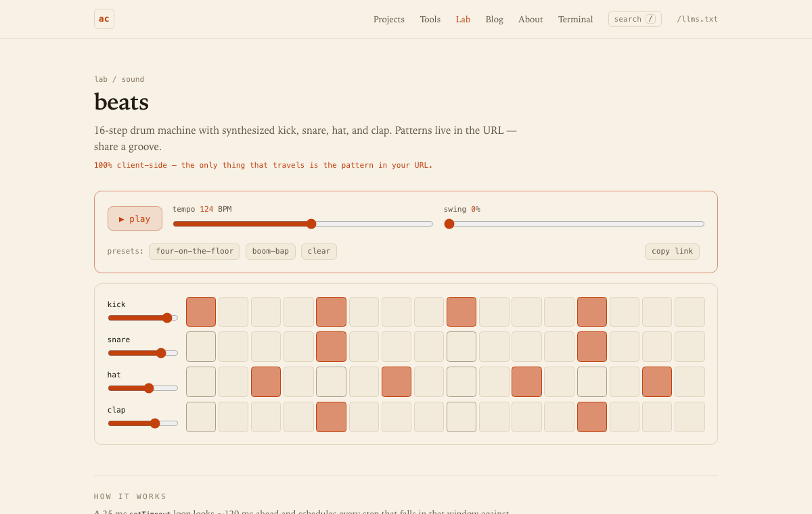Disable hat step 15
Screen dimensions: 812x514
[657, 381]
